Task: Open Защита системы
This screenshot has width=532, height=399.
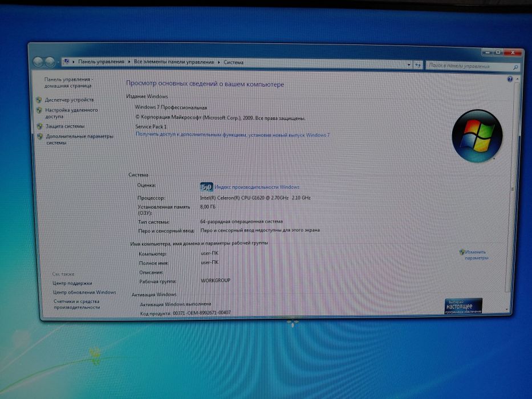Action: (65, 126)
